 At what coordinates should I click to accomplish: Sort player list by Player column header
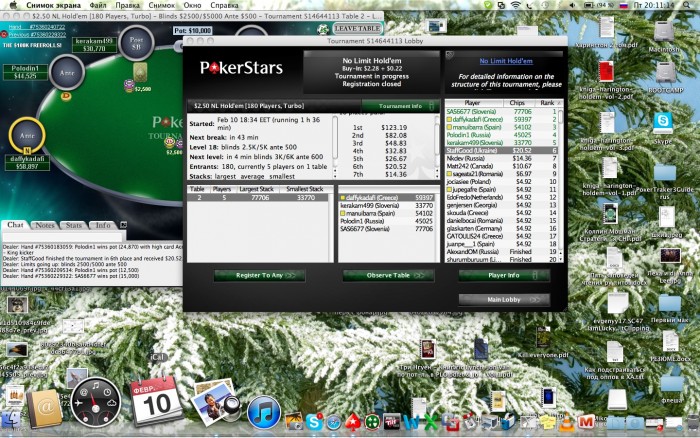coord(472,103)
